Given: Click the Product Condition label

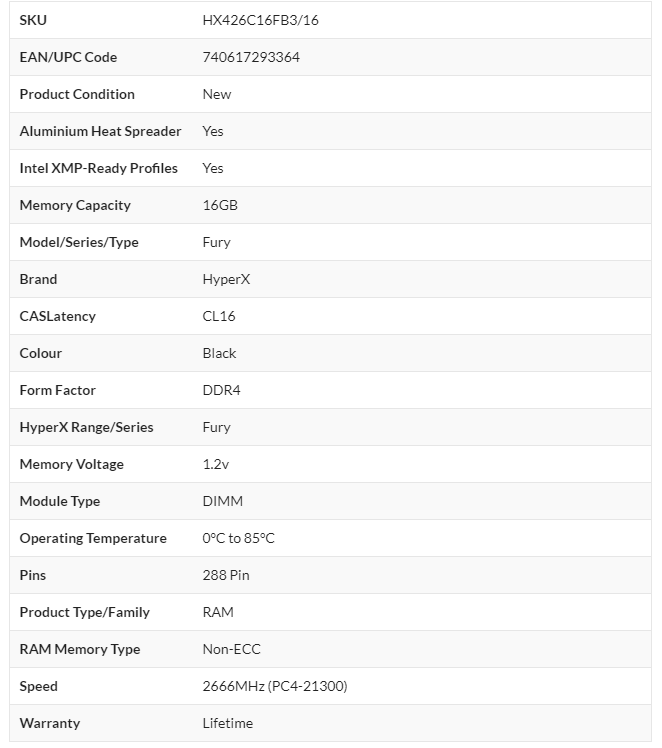Looking at the screenshot, I should tap(77, 94).
